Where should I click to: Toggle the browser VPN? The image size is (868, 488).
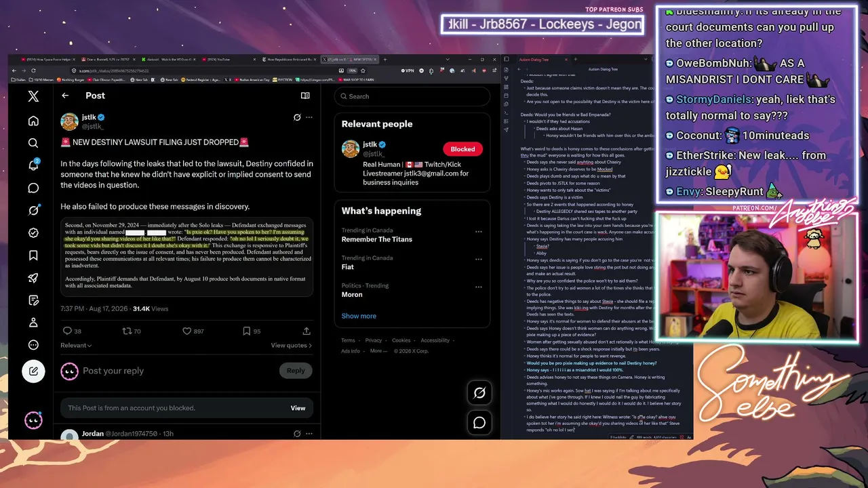click(x=408, y=70)
